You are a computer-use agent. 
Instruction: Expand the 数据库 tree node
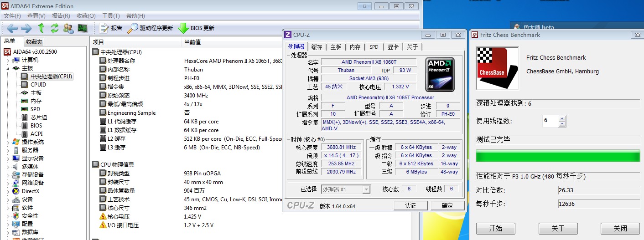pyautogui.click(x=8, y=232)
